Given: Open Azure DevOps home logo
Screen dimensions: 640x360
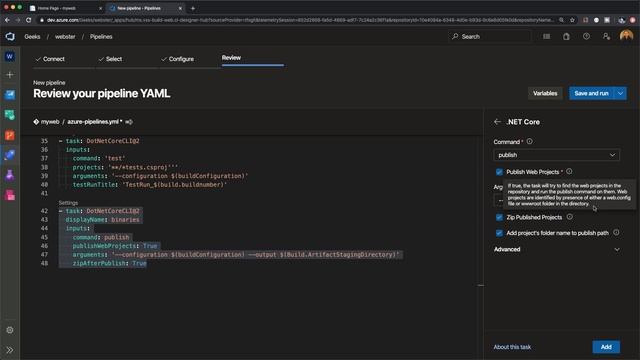Looking at the screenshot, I should (x=10, y=37).
